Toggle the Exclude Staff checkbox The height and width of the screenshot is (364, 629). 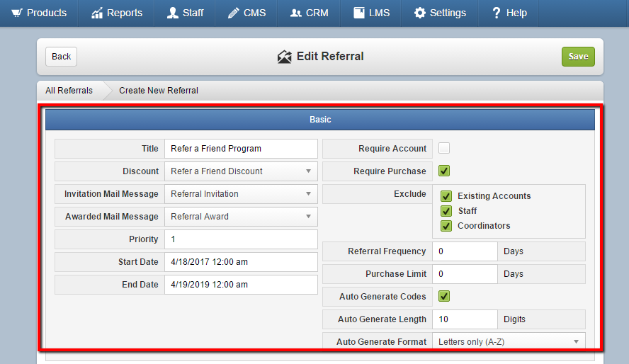[x=446, y=211]
